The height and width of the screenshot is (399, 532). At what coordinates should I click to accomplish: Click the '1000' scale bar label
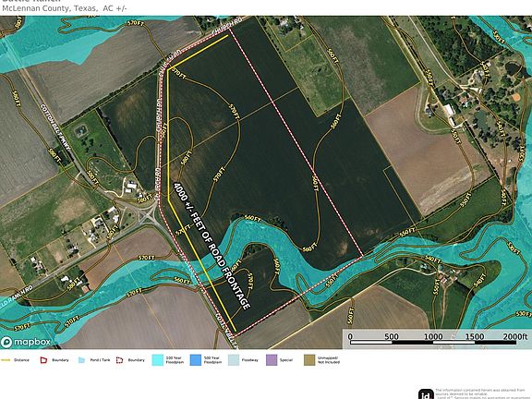click(433, 336)
